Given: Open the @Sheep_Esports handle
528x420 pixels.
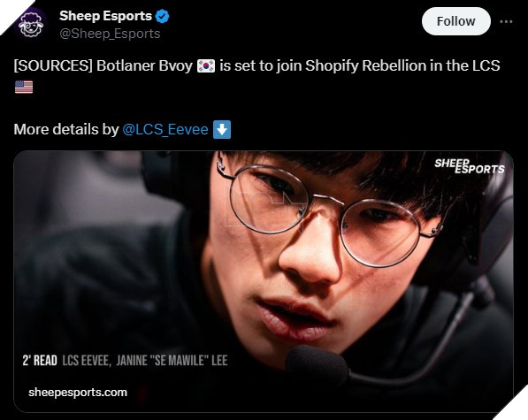Looking at the screenshot, I should pyautogui.click(x=110, y=34).
